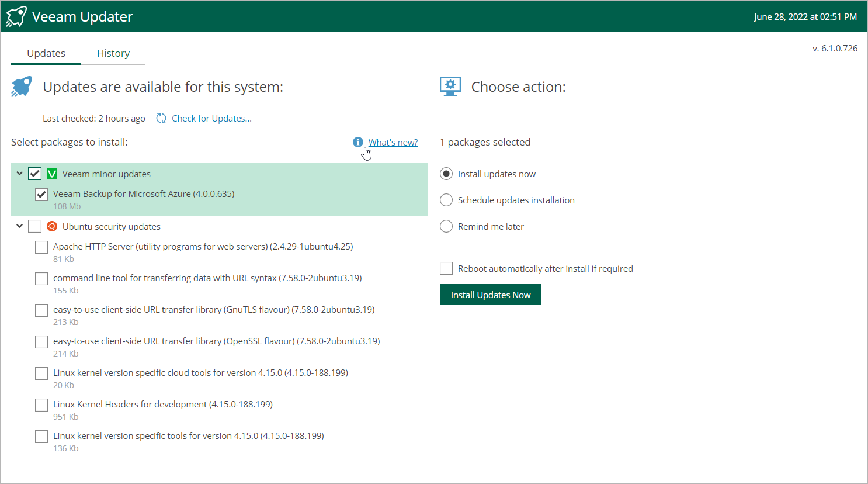Click the Ubuntu security updates label
868x484 pixels.
click(x=112, y=226)
